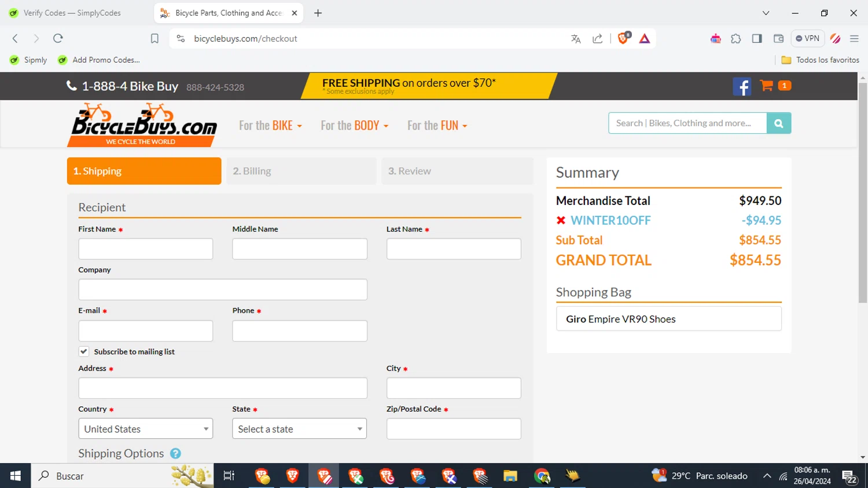868x488 pixels.
Task: Open the tab search chevron
Action: click(766, 13)
